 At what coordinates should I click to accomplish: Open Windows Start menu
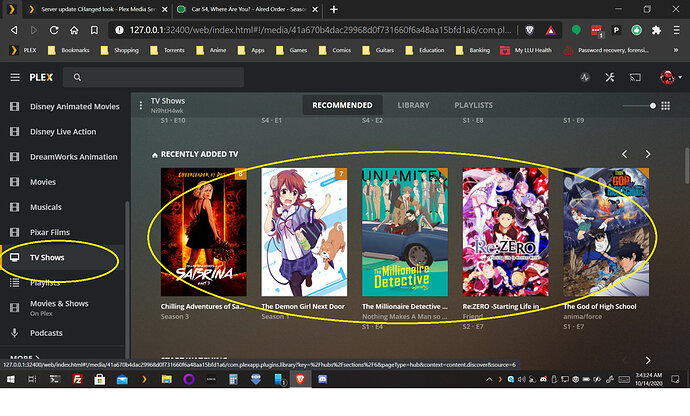[10, 379]
